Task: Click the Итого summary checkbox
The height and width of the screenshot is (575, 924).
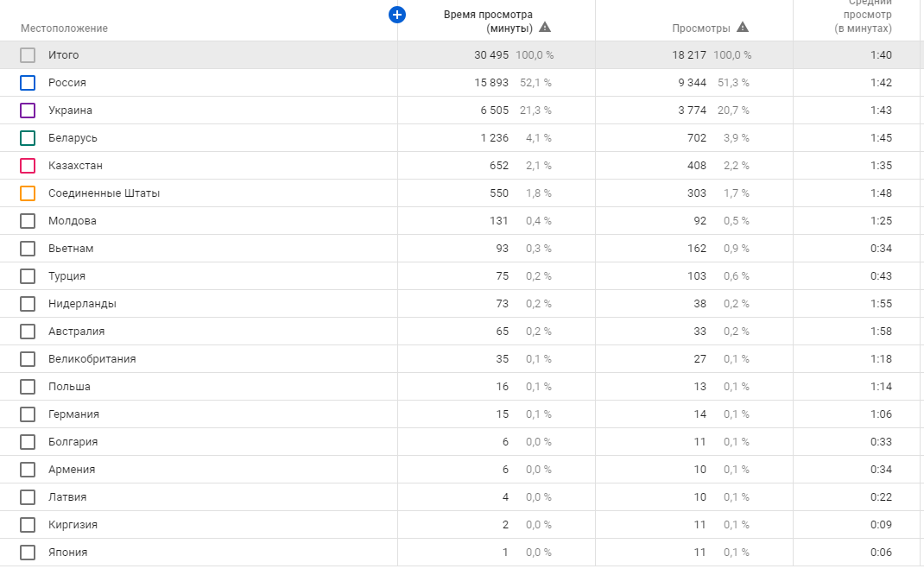Action: point(28,55)
